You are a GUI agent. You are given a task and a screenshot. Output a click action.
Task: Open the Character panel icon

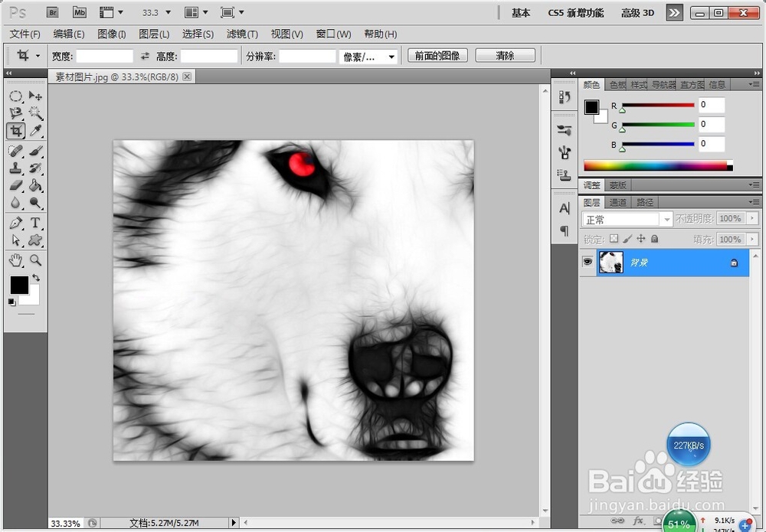[565, 208]
